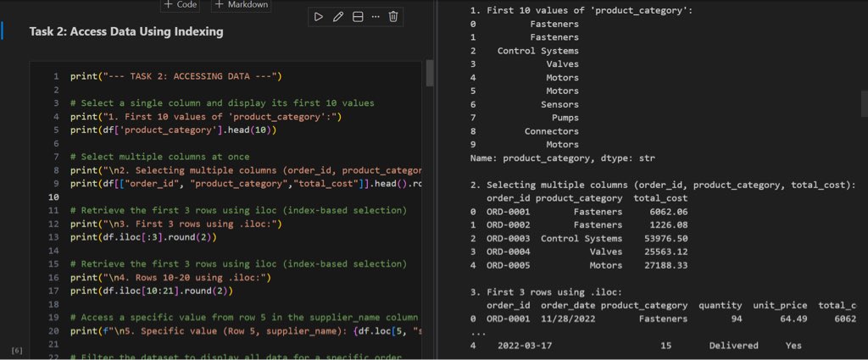Click the order_id, product_category, total_cost selection line
Viewport: 868px width, 360px height.
click(246, 184)
